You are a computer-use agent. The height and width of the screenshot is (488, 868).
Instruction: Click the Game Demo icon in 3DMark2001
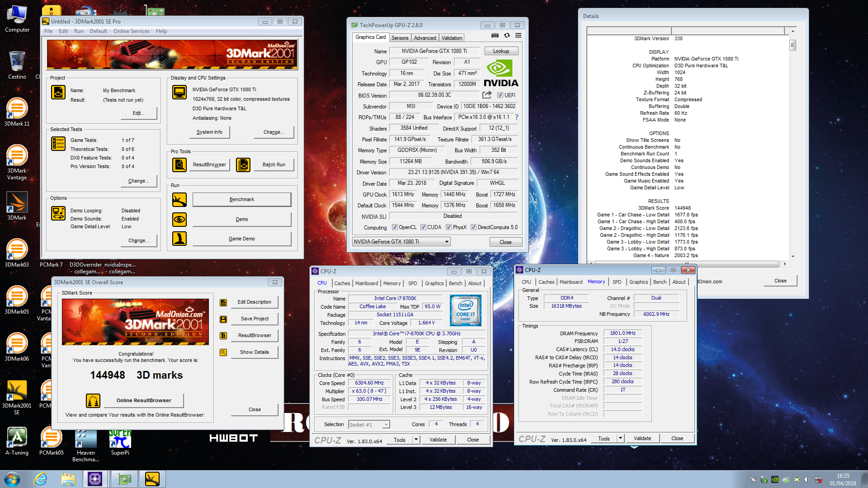[179, 239]
